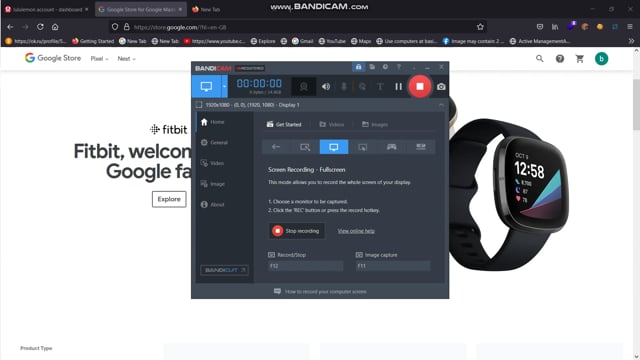The image size is (640, 360).
Task: Select the around-mouse recording mode icon
Action: 362,147
